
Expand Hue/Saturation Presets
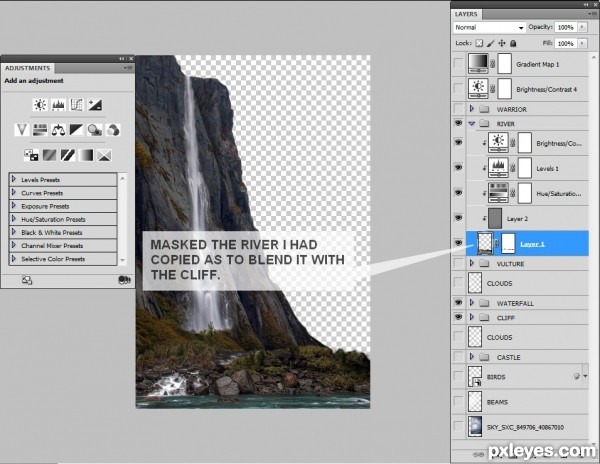tap(14, 218)
